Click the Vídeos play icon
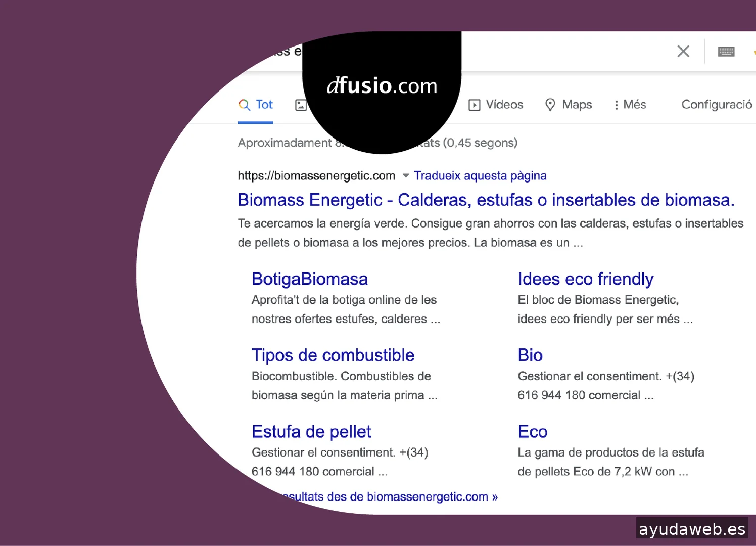756x546 pixels. (x=474, y=105)
